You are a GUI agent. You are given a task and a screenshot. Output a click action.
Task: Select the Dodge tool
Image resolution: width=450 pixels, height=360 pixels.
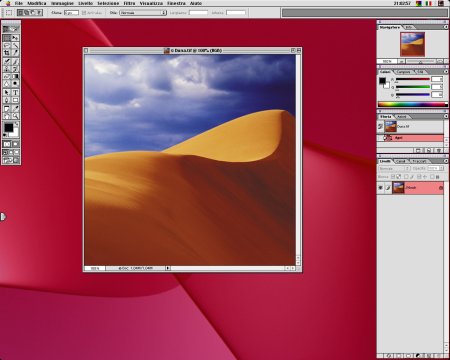click(x=15, y=84)
